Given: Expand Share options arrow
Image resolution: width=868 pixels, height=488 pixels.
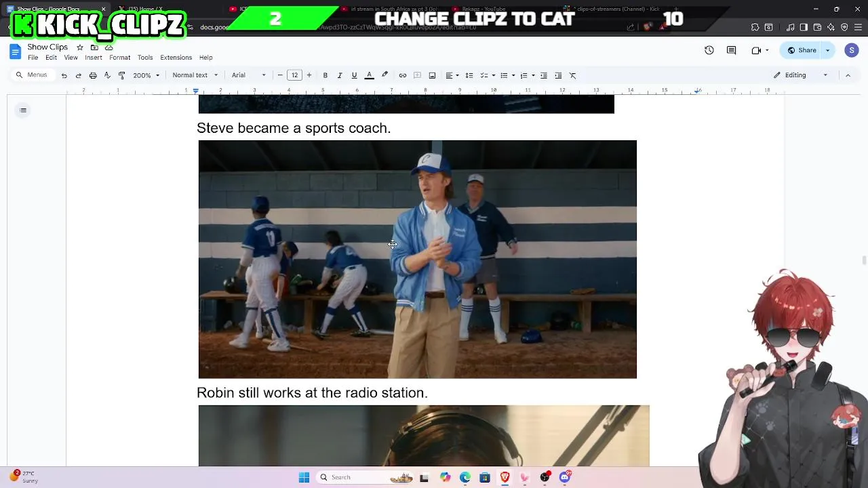Looking at the screenshot, I should 827,50.
